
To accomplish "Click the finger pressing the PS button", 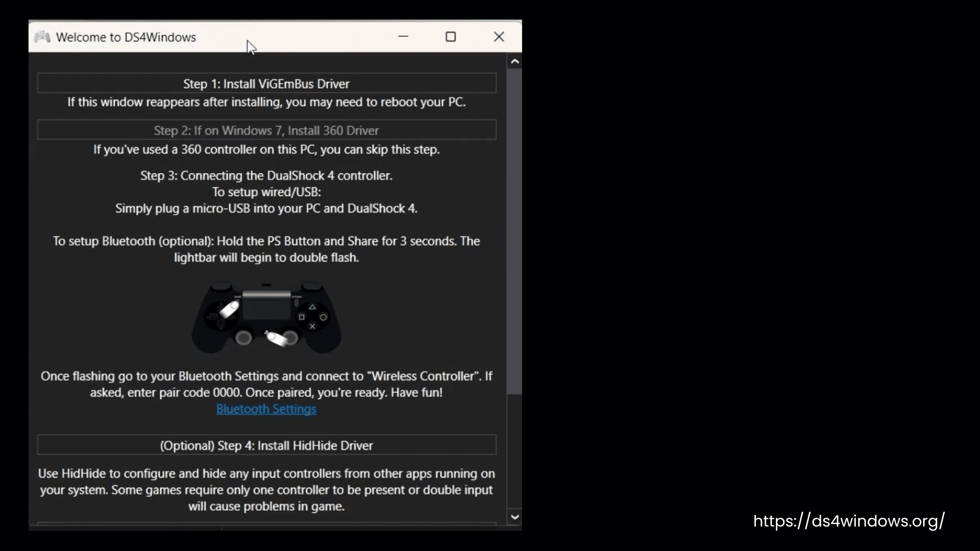I will [x=276, y=338].
